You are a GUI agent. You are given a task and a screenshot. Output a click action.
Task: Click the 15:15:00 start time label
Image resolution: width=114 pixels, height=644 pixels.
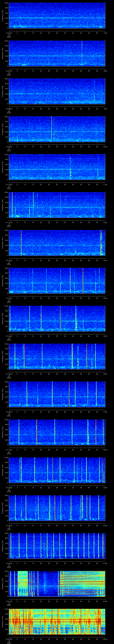pyautogui.click(x=9, y=374)
